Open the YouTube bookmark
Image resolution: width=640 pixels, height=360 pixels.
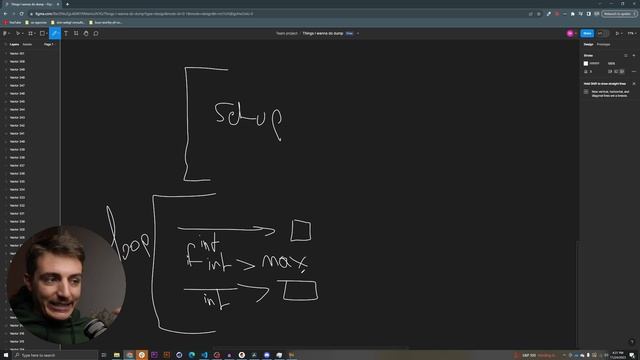coord(13,22)
